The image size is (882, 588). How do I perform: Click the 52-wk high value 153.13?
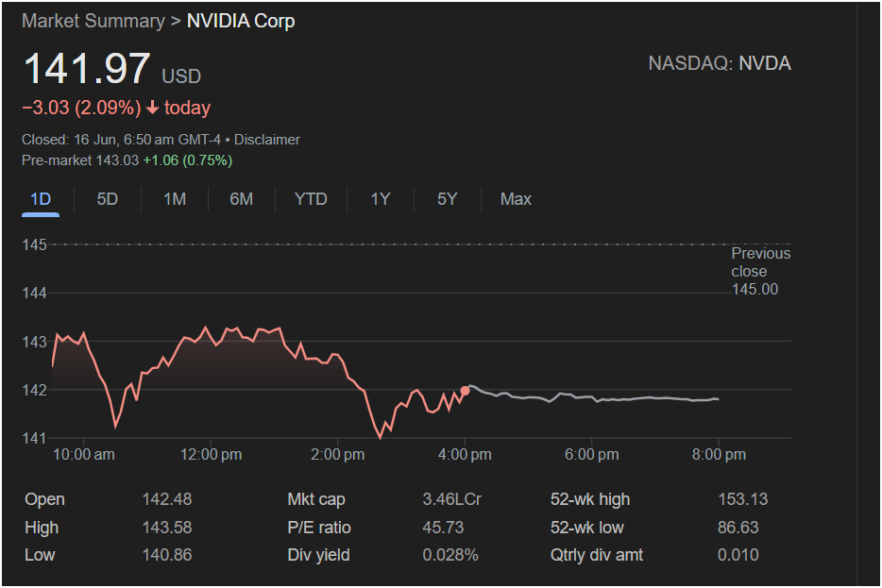click(x=742, y=499)
